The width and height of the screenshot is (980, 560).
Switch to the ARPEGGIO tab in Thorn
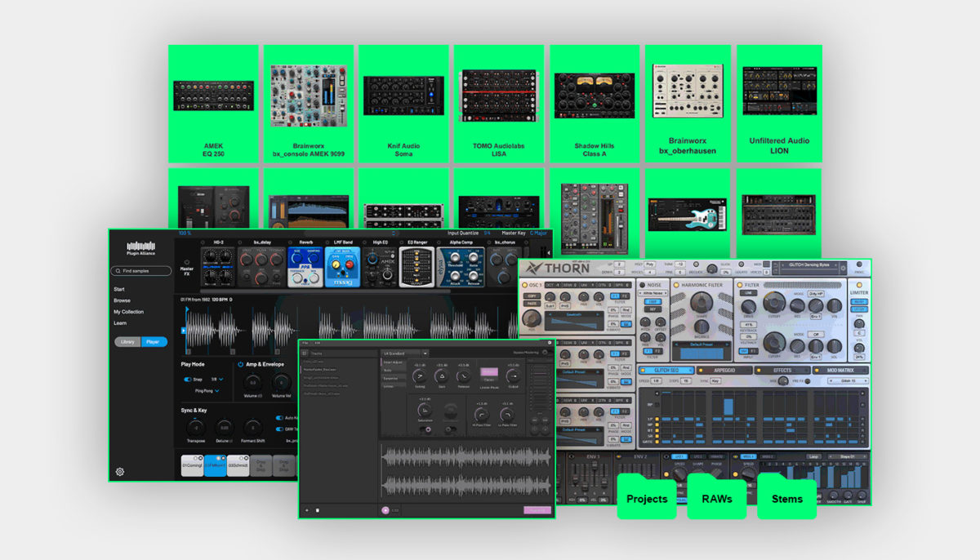[x=724, y=370]
